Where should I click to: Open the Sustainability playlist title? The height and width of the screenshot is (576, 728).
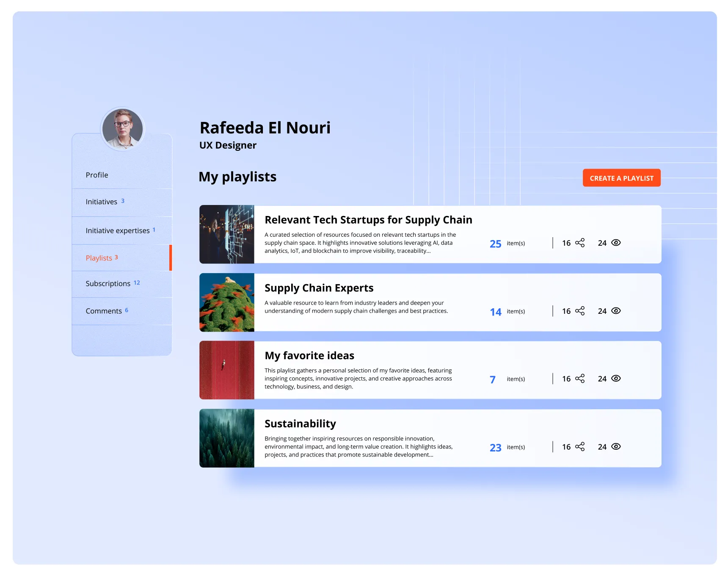click(x=300, y=424)
